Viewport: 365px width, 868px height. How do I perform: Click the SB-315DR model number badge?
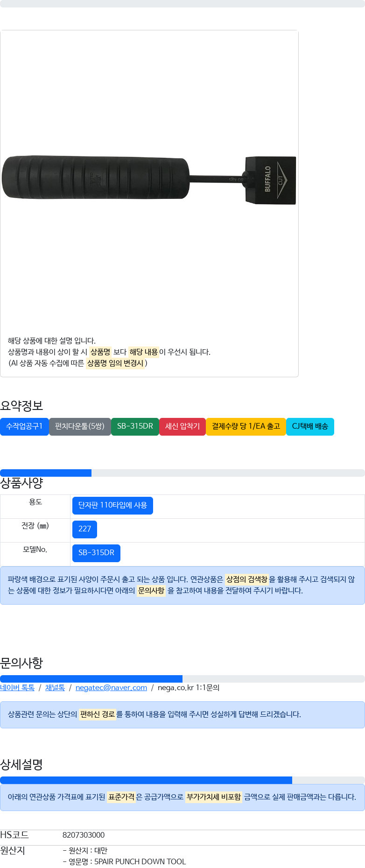pyautogui.click(x=96, y=553)
